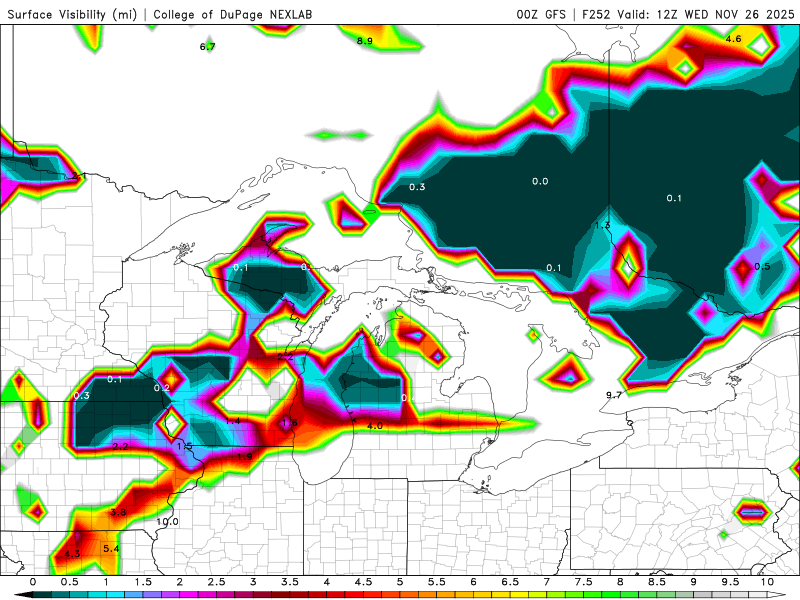Click the 1.3 visibility value on the map
Screen dimensions: 800x600
[603, 225]
